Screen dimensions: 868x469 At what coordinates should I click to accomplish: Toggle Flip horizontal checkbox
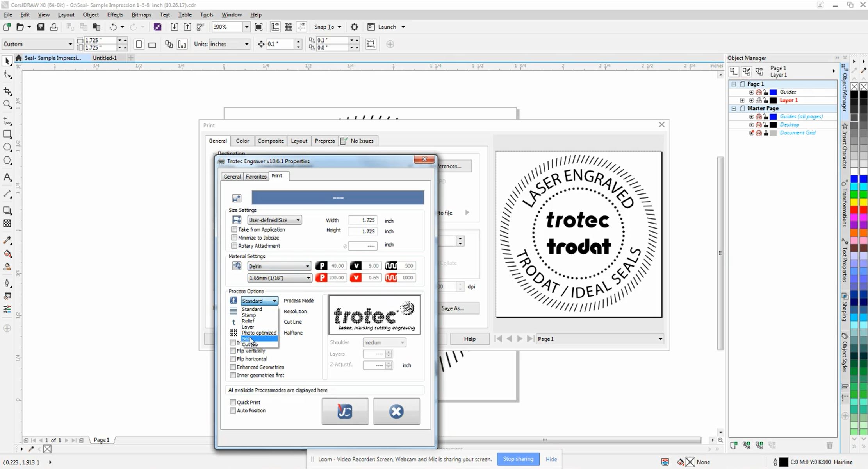(x=233, y=359)
